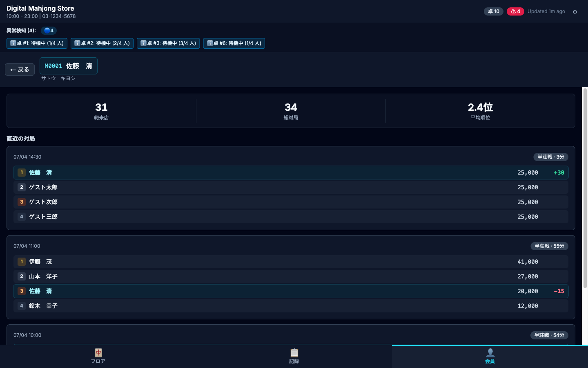
Task: Open the 卓 #2 待機中 alert chip
Action: 102,43
